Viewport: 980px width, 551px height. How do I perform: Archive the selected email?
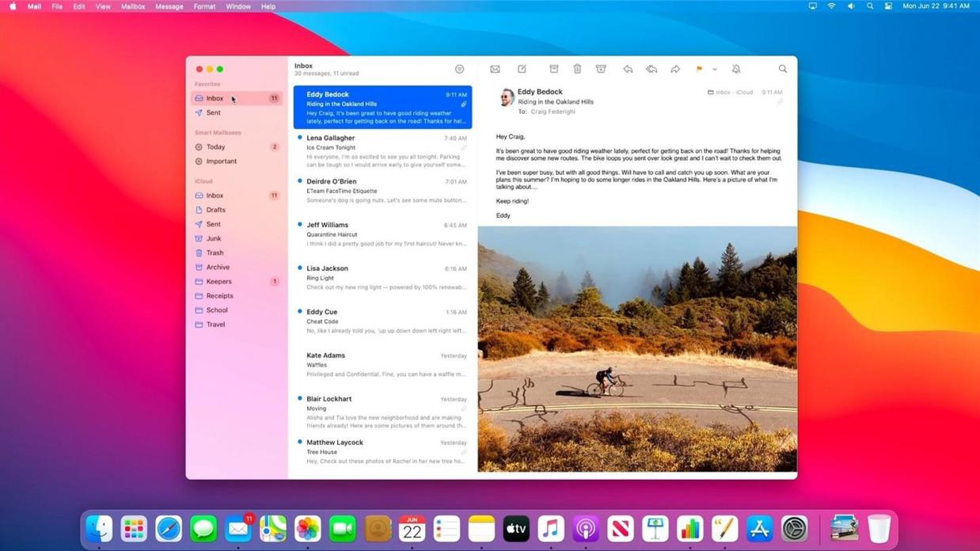coord(553,69)
